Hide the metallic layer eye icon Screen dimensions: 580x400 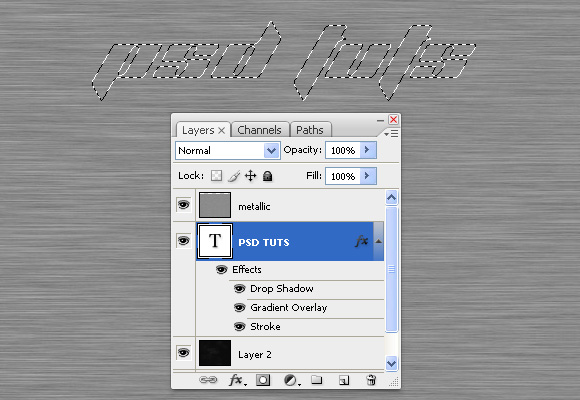[x=183, y=205]
